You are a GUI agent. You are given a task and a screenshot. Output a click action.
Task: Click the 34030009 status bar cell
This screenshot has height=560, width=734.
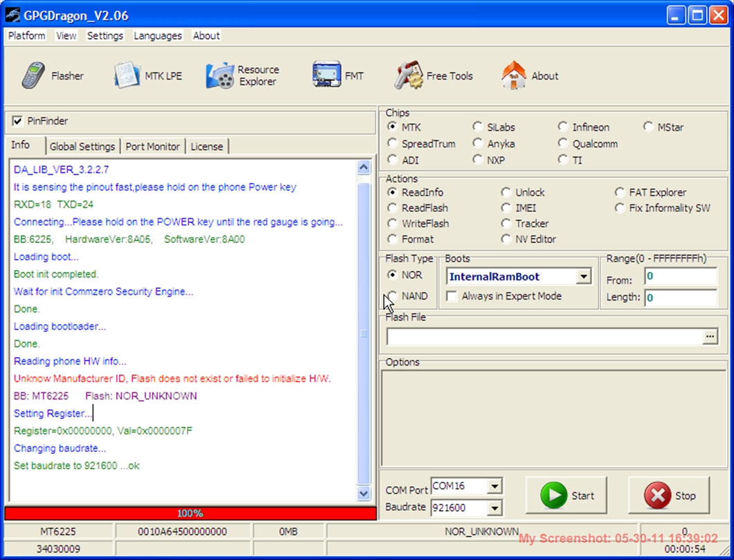click(58, 548)
